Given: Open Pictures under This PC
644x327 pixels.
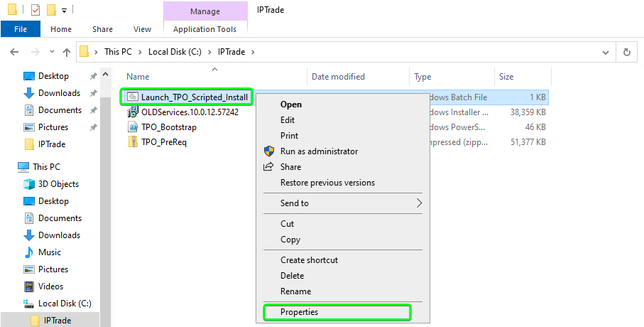Looking at the screenshot, I should coord(53,269).
